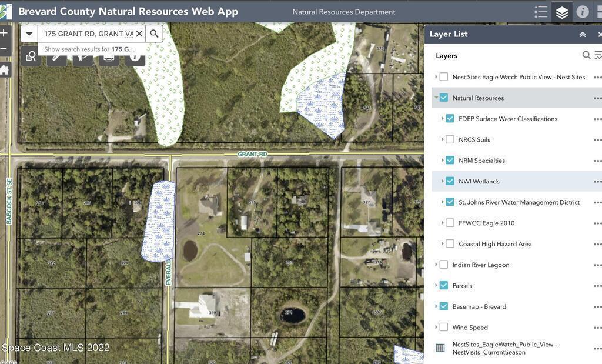The image size is (602, 364).
Task: Expand the Parcels layer arrow
Action: [436, 286]
